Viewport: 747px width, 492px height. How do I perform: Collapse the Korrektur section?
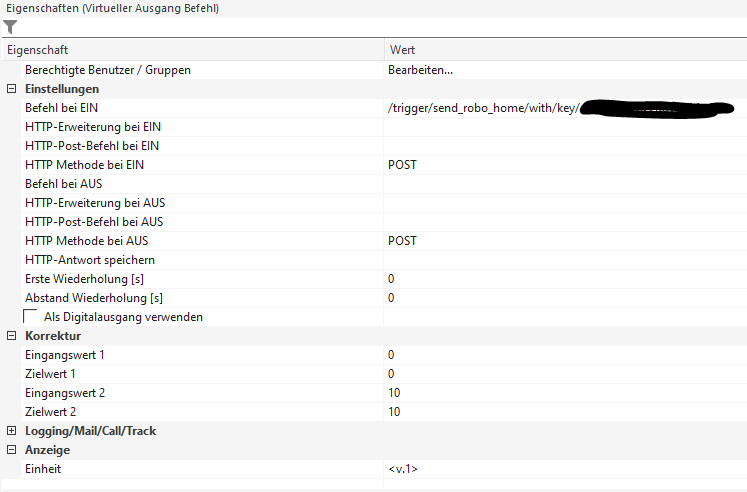pos(11,336)
